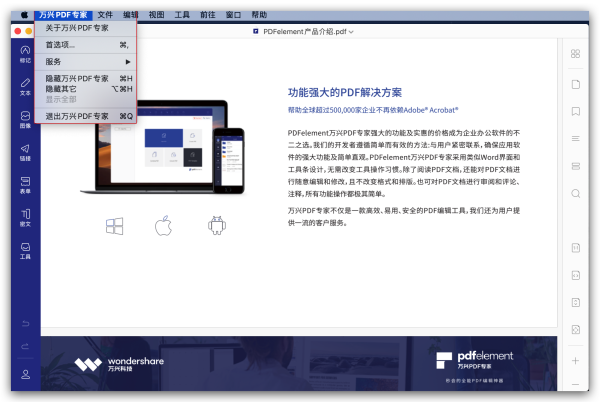Click the blue Adobe Acrobat subtitle line

click(373, 110)
